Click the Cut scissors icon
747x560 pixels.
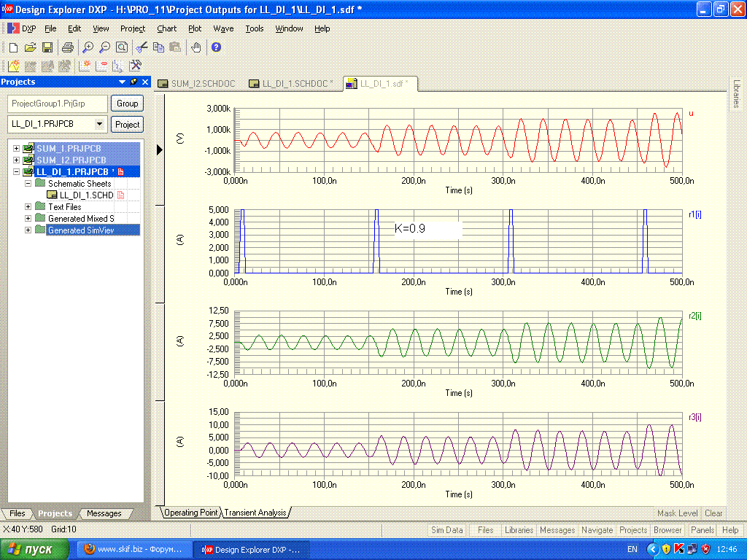coord(142,47)
